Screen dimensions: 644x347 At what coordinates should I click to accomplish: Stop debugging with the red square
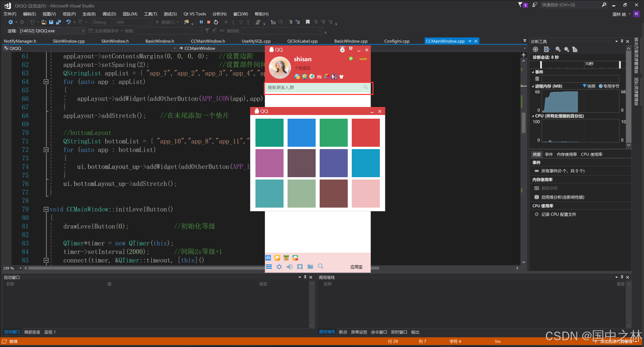point(209,22)
